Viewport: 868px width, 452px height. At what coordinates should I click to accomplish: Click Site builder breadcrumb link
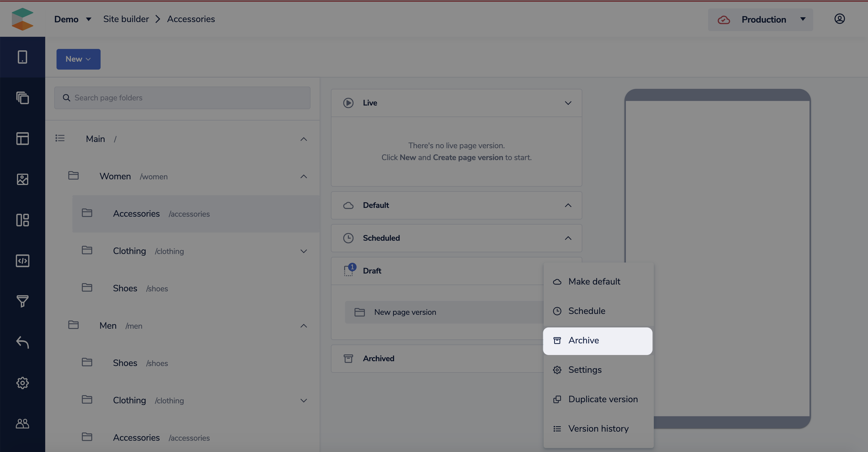126,19
